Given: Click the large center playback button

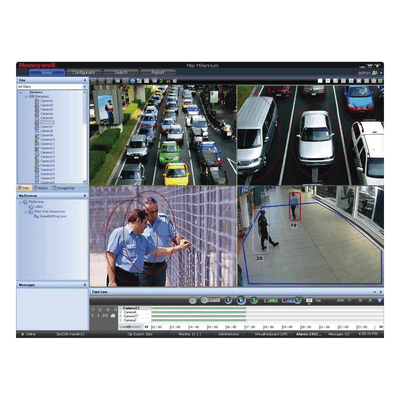Looking at the screenshot, I should tap(241, 300).
